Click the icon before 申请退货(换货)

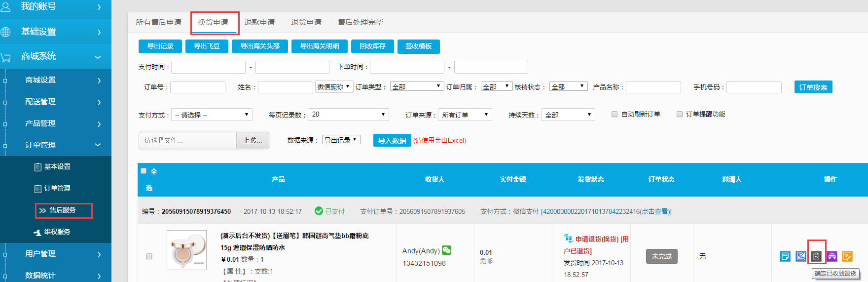pyautogui.click(x=568, y=239)
